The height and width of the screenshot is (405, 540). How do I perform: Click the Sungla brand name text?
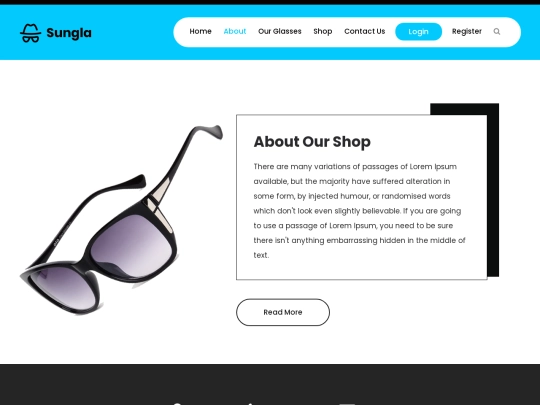(x=69, y=33)
